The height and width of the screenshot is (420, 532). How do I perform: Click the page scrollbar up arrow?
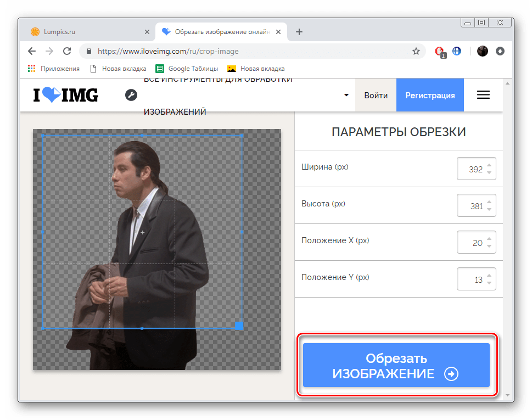click(x=508, y=83)
